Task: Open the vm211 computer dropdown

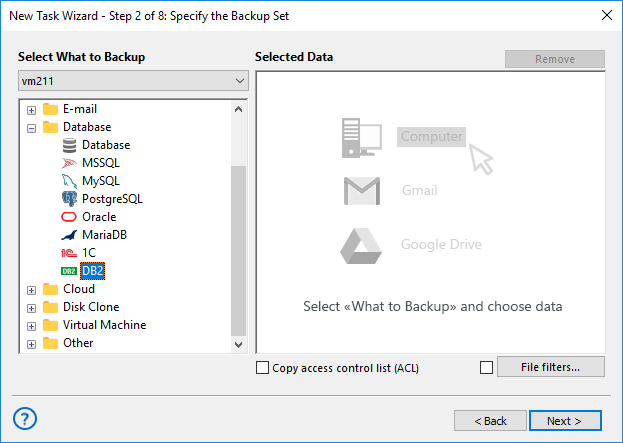Action: pyautogui.click(x=134, y=81)
